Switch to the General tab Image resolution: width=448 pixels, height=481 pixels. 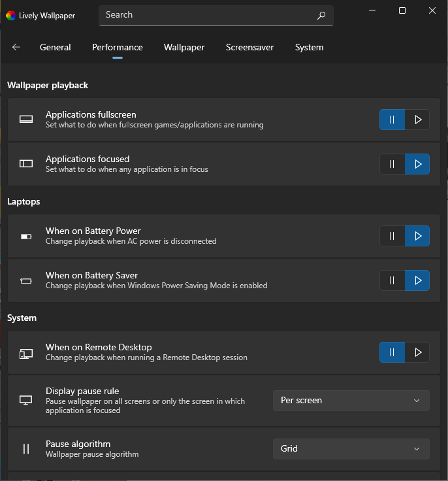(55, 47)
